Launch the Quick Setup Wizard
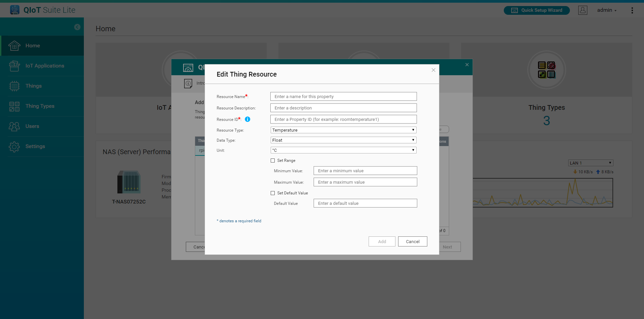The image size is (644, 319). pyautogui.click(x=536, y=10)
